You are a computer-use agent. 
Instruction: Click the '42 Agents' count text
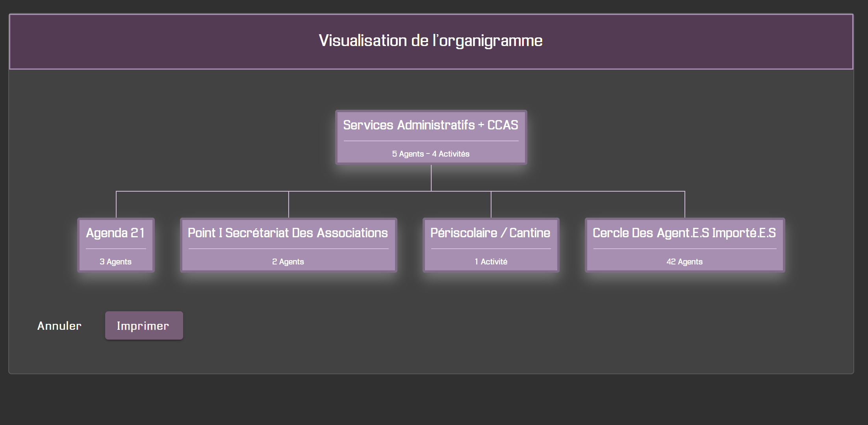[684, 262]
